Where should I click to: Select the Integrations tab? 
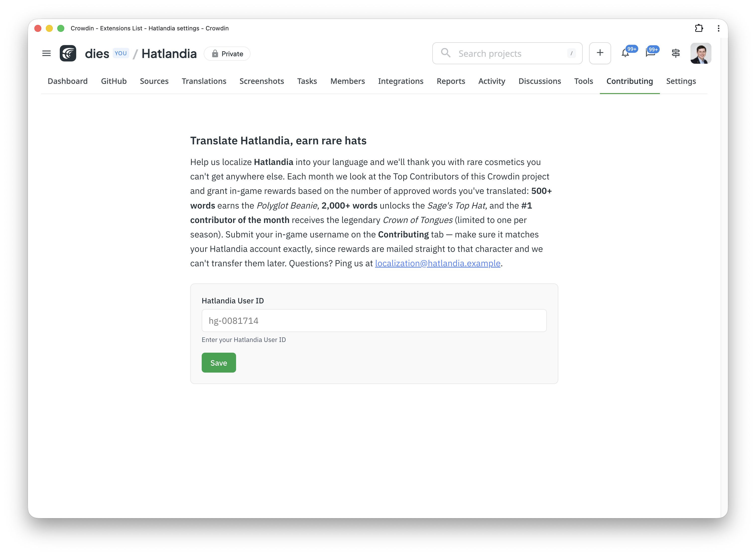[x=401, y=81]
